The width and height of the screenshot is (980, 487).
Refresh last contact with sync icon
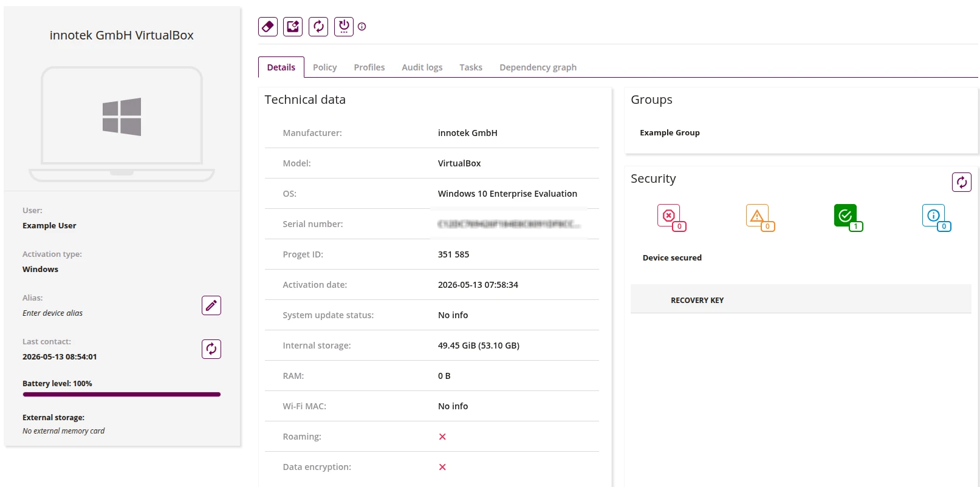coord(211,349)
